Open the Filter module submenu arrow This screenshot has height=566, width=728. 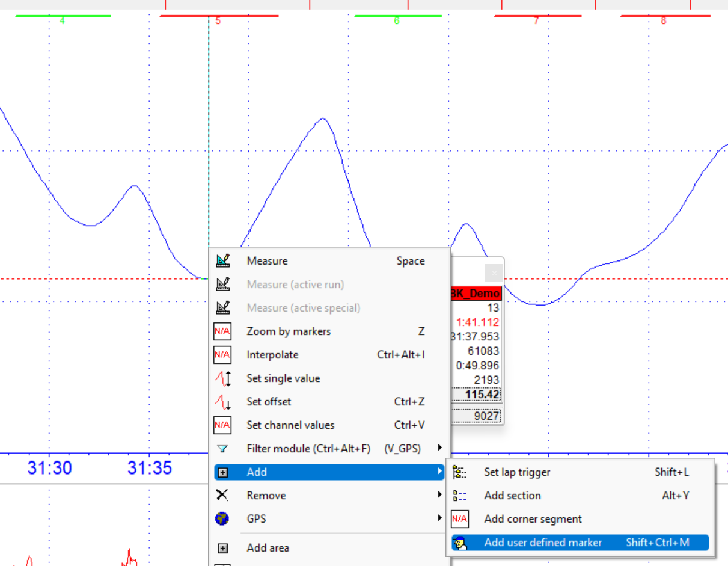point(440,448)
